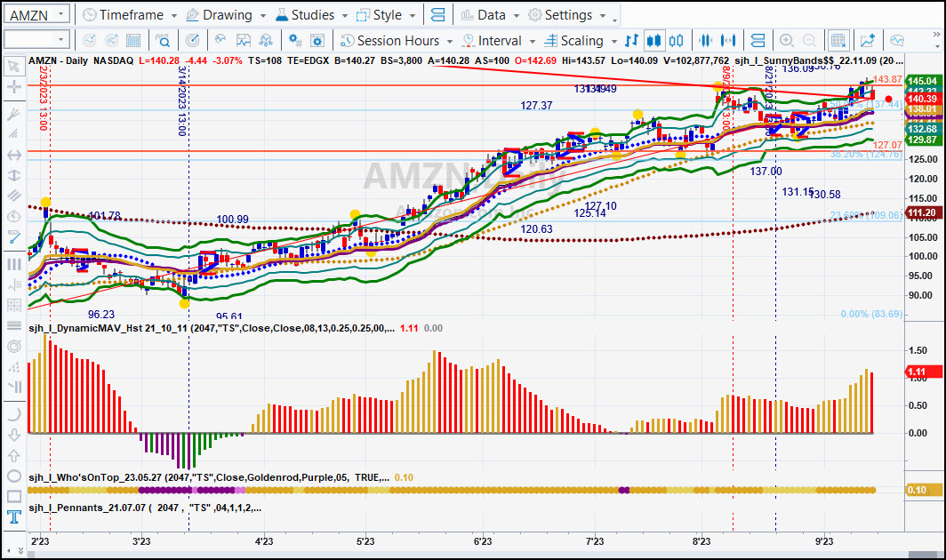Zoom in using the magnifier plus icon
The image size is (946, 560).
point(786,40)
